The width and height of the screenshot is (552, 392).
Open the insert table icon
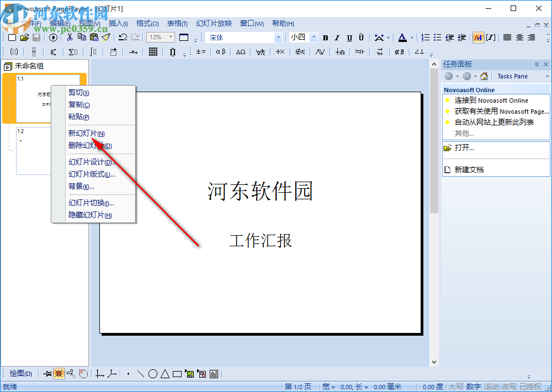[183, 37]
